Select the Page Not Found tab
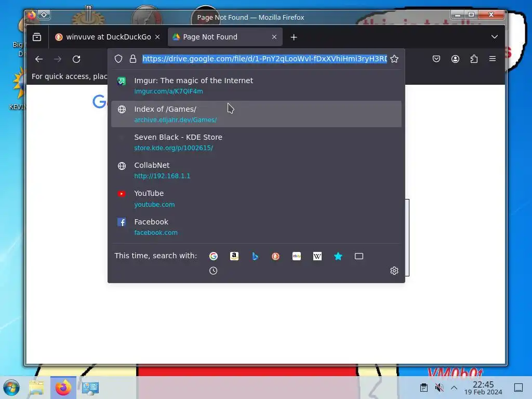This screenshot has height=399, width=532. pos(225,37)
